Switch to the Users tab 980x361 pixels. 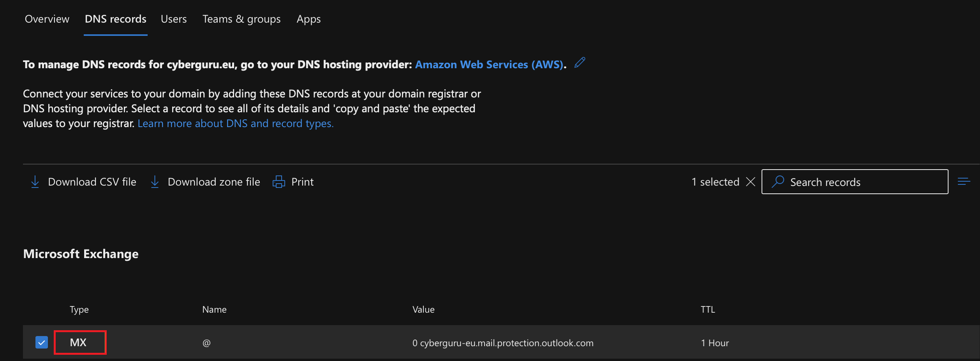(x=174, y=19)
